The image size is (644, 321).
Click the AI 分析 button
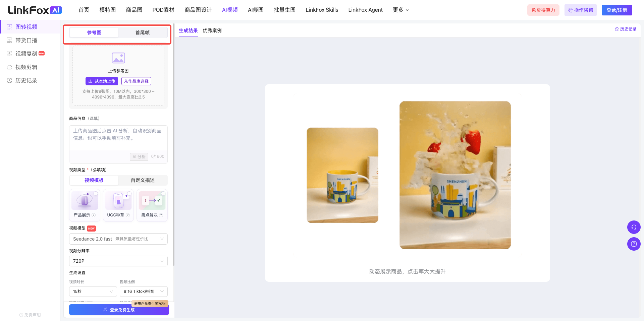click(x=139, y=157)
